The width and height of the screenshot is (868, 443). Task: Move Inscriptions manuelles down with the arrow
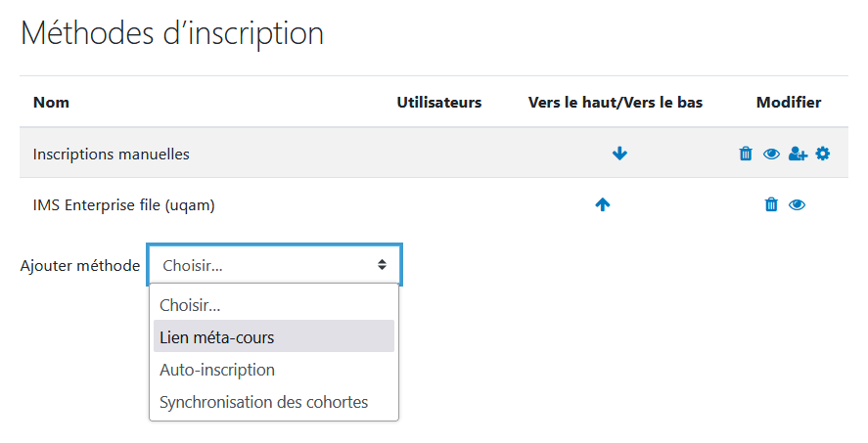(x=619, y=154)
